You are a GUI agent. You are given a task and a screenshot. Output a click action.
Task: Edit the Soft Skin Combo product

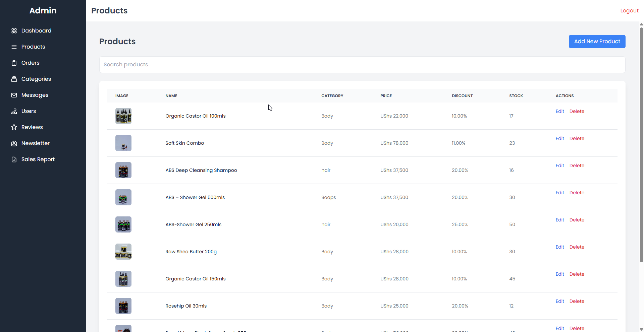click(560, 138)
